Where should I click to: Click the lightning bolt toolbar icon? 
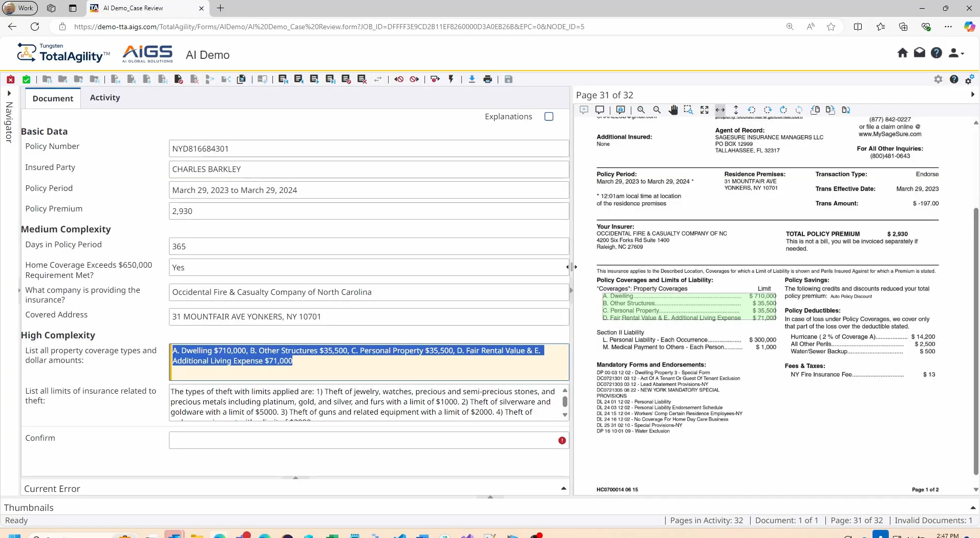451,79
